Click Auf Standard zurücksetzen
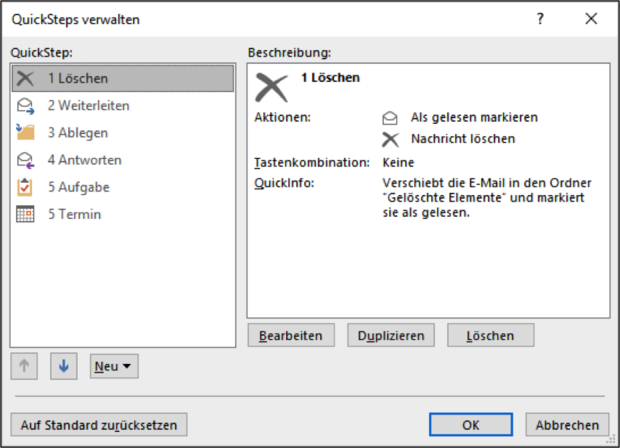 (x=99, y=425)
